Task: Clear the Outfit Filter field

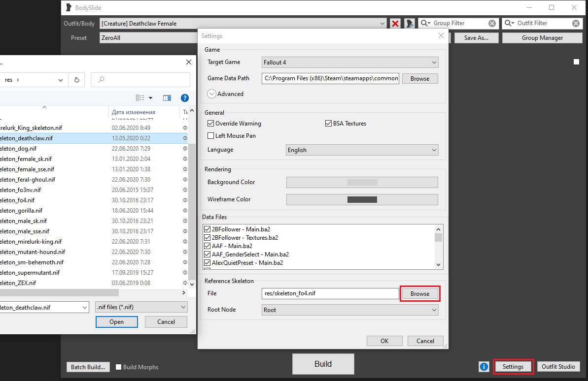Action: [x=576, y=24]
